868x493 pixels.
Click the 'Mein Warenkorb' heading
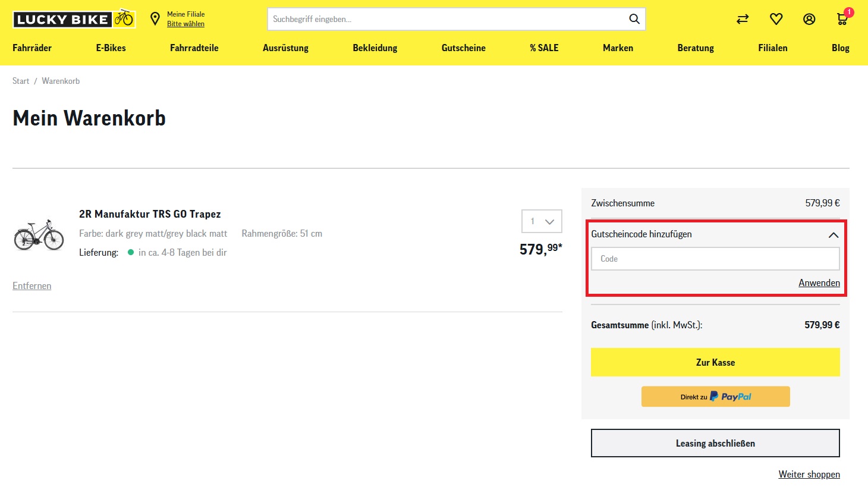click(89, 118)
